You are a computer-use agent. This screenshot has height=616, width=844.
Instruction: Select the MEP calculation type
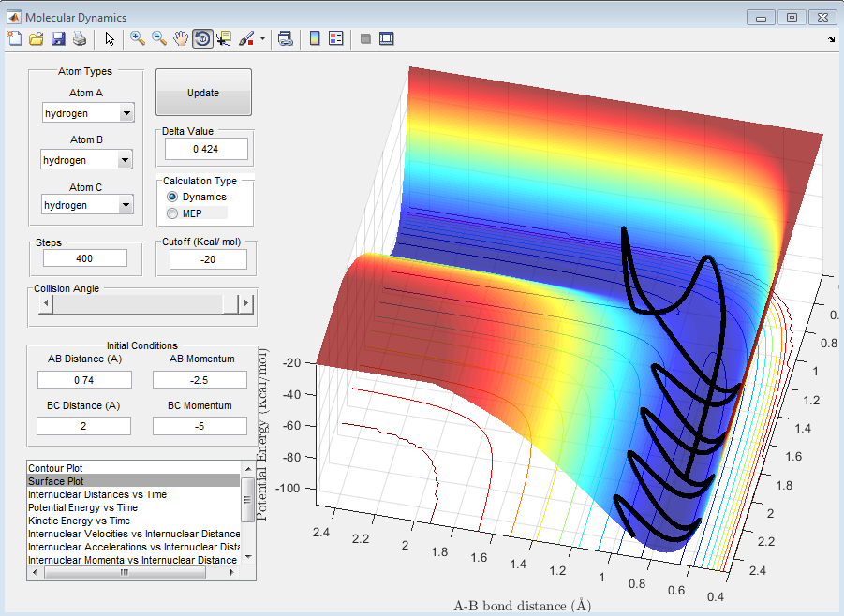(x=171, y=213)
